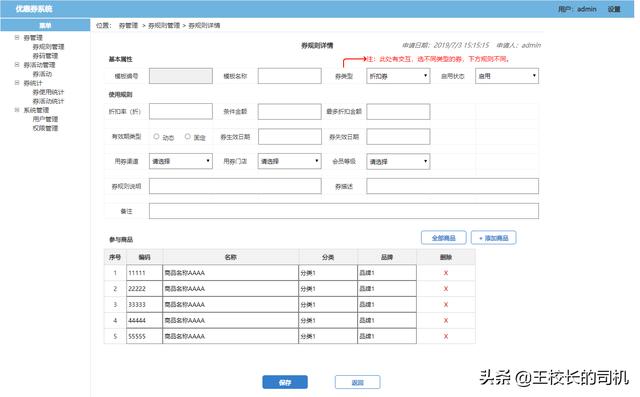Open the 会员等级 dropdown
The height and width of the screenshot is (397, 640).
point(398,161)
